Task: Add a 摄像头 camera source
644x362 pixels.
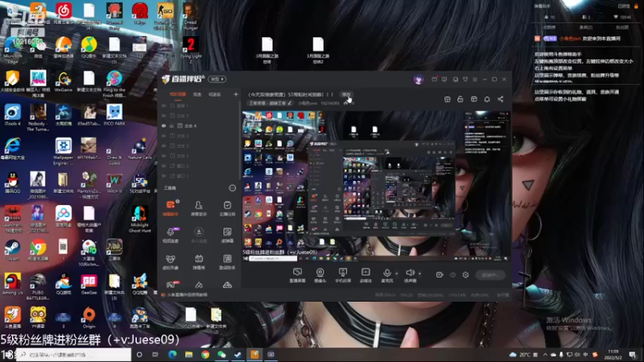Action: click(x=320, y=275)
